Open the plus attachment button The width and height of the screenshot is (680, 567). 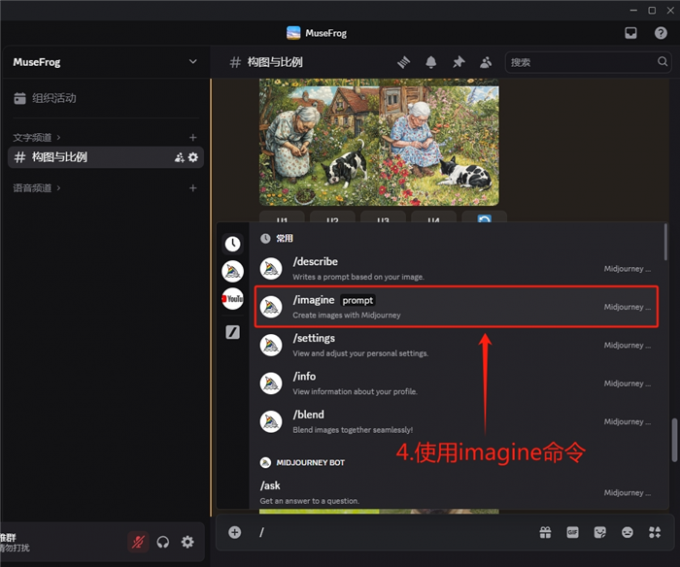pos(235,532)
